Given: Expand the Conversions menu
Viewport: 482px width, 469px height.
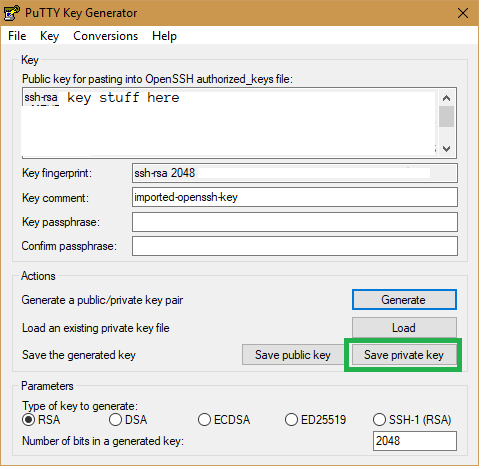Looking at the screenshot, I should (x=105, y=36).
